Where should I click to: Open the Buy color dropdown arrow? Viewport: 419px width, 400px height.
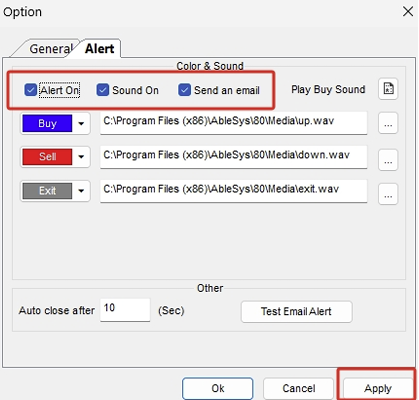pos(81,124)
